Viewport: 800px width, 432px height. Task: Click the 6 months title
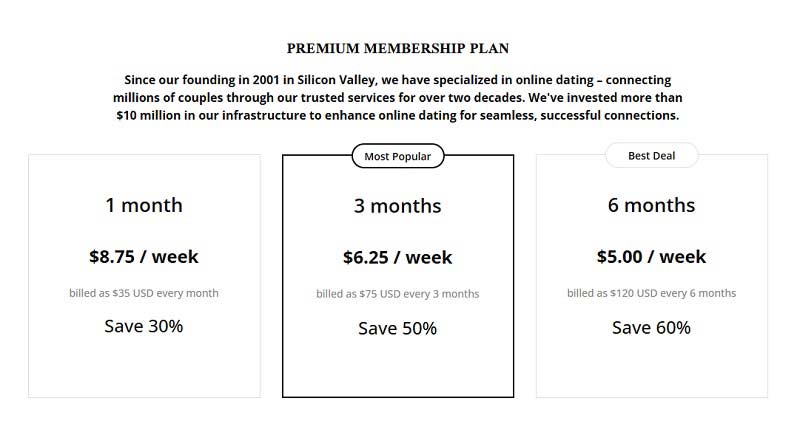coord(652,205)
